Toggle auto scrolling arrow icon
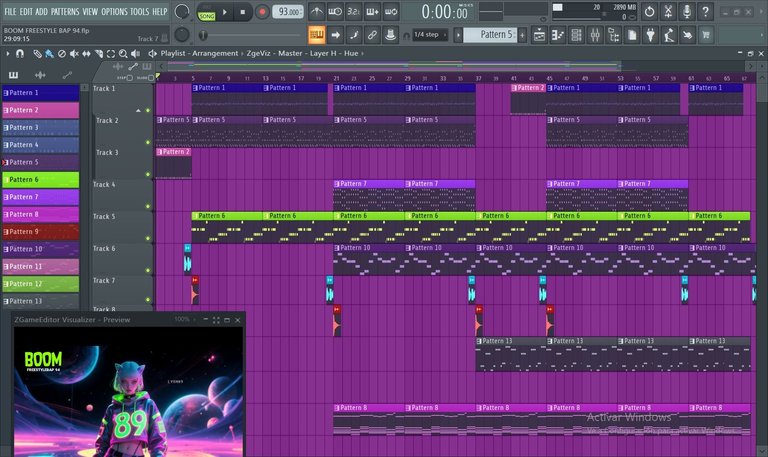The image size is (768, 457). point(336,35)
